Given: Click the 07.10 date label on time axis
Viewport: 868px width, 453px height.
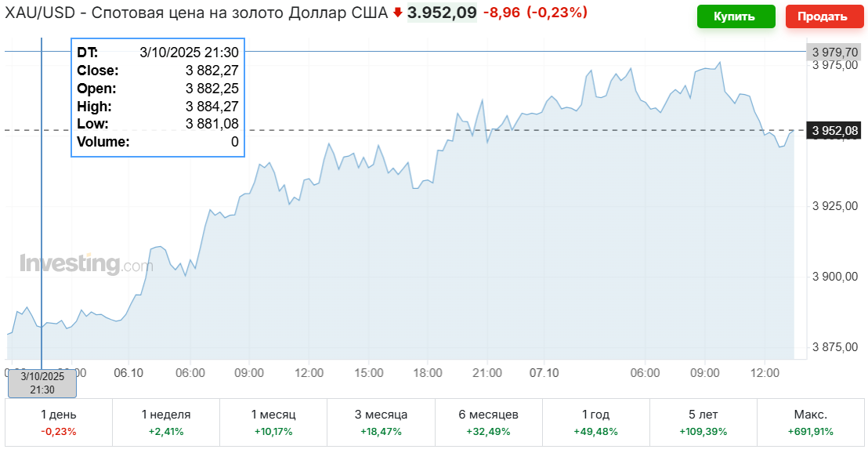Looking at the screenshot, I should tap(544, 372).
